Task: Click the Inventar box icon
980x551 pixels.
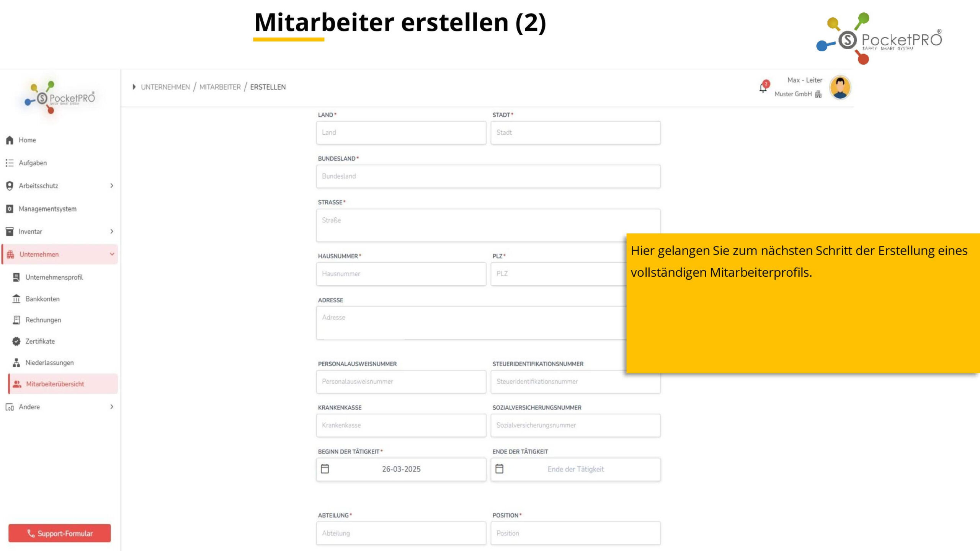Action: point(10,231)
